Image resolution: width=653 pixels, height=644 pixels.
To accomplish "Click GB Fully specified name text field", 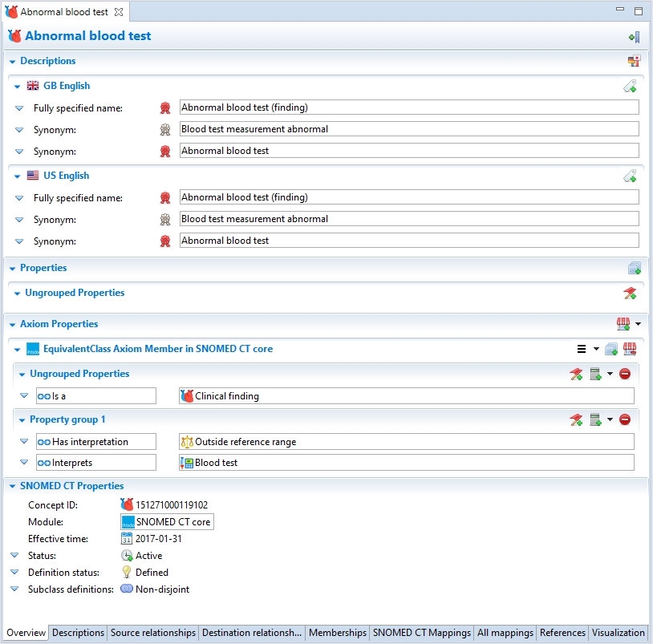I will tap(409, 107).
